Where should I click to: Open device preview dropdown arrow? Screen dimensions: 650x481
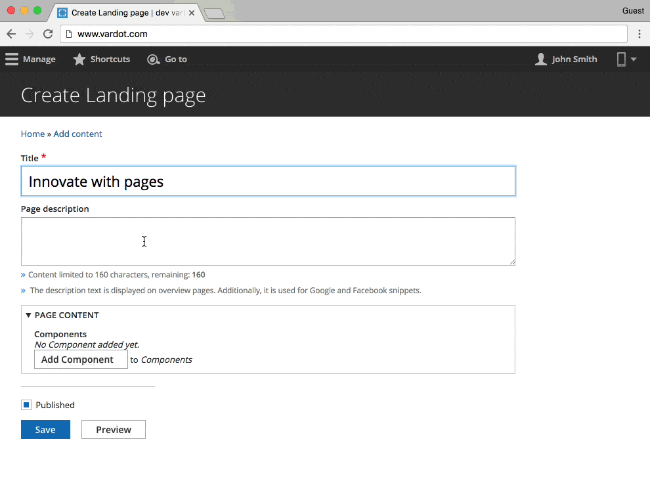[x=634, y=60]
